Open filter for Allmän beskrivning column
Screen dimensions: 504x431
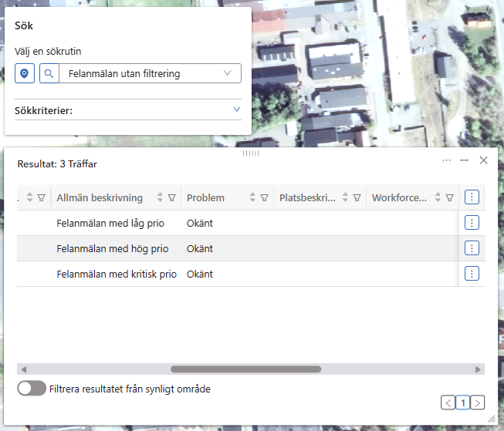click(172, 197)
